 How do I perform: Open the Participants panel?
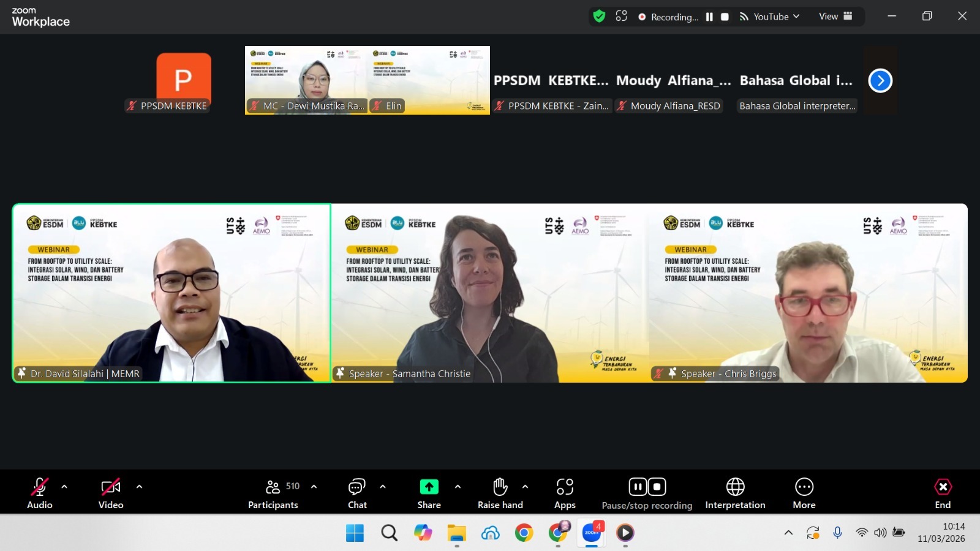(x=273, y=493)
